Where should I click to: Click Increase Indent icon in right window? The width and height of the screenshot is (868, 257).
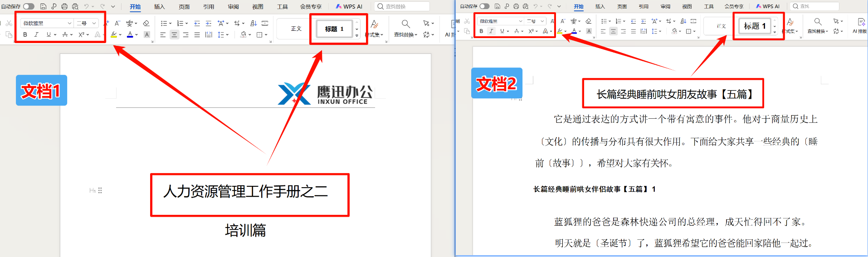coord(643,21)
